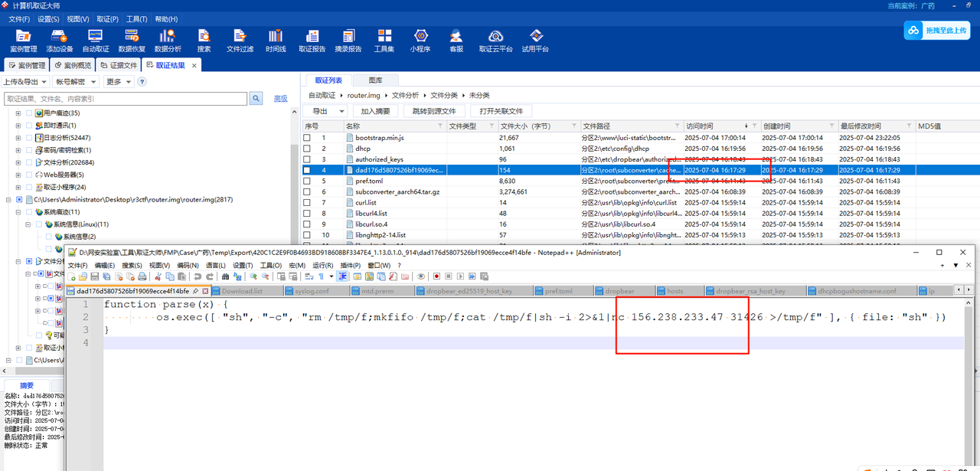Open the 工具集 toolset

[x=384, y=40]
